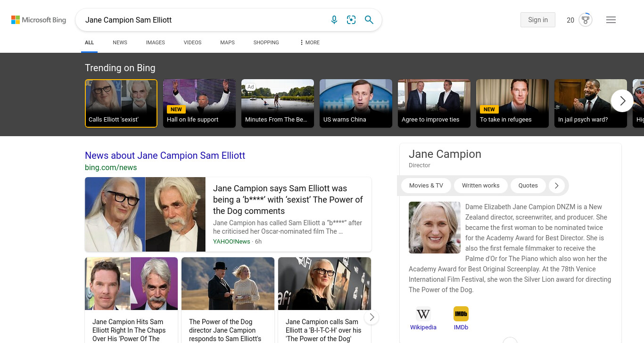Open visual search camera icon
644x343 pixels.
tap(351, 20)
